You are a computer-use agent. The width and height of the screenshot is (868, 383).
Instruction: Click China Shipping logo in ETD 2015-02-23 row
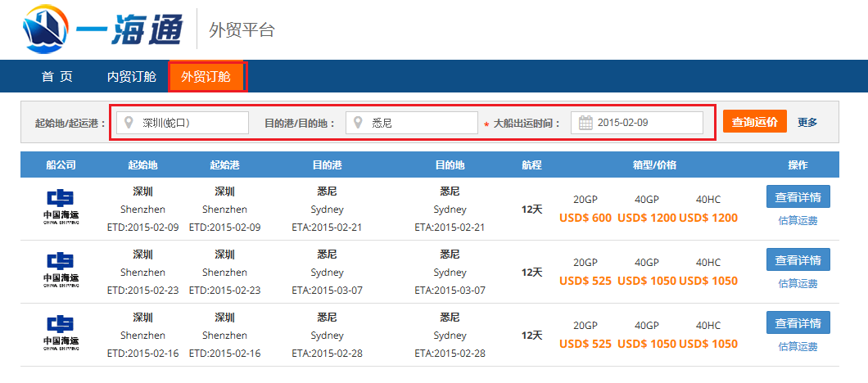(61, 270)
